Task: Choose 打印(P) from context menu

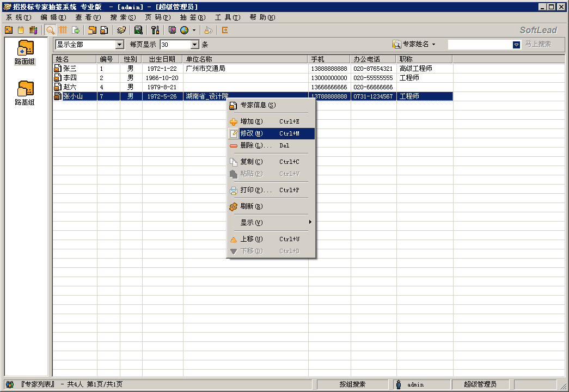Action: click(271, 190)
